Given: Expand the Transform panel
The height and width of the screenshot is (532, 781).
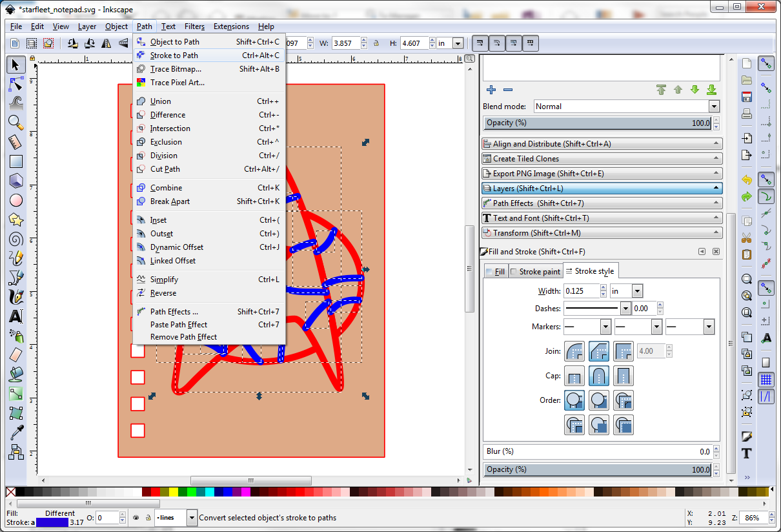Looking at the screenshot, I should (x=602, y=233).
